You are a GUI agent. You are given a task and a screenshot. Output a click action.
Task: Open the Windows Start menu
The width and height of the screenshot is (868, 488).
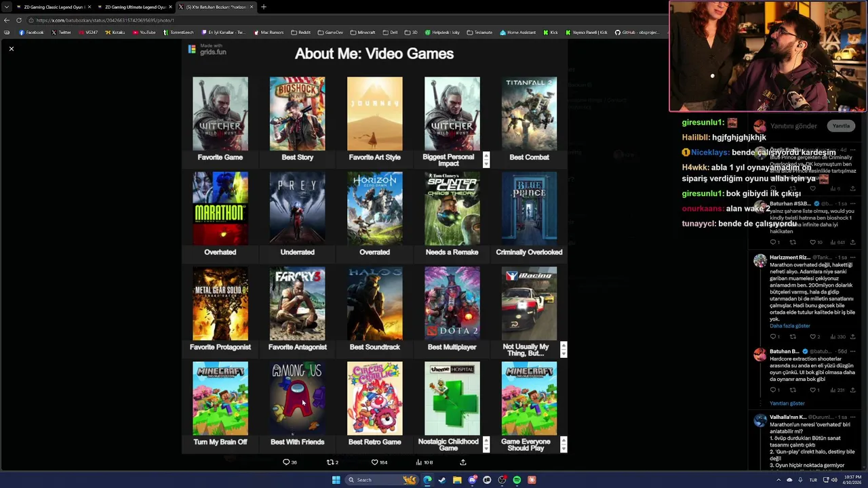[336, 480]
